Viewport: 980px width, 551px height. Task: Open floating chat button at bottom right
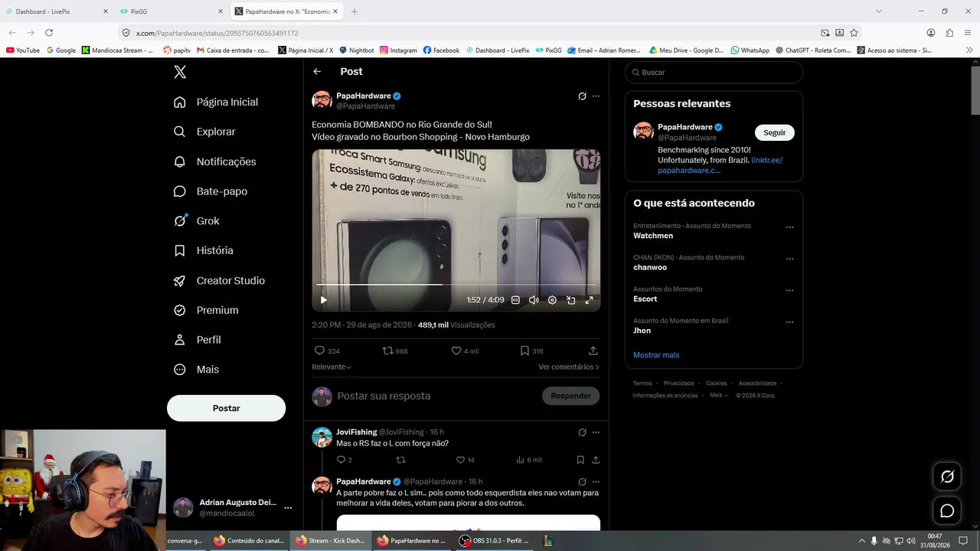(x=947, y=510)
